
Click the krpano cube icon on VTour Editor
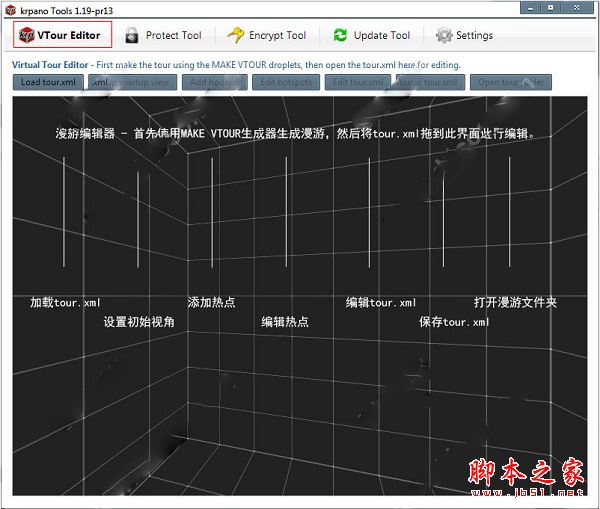click(27, 35)
